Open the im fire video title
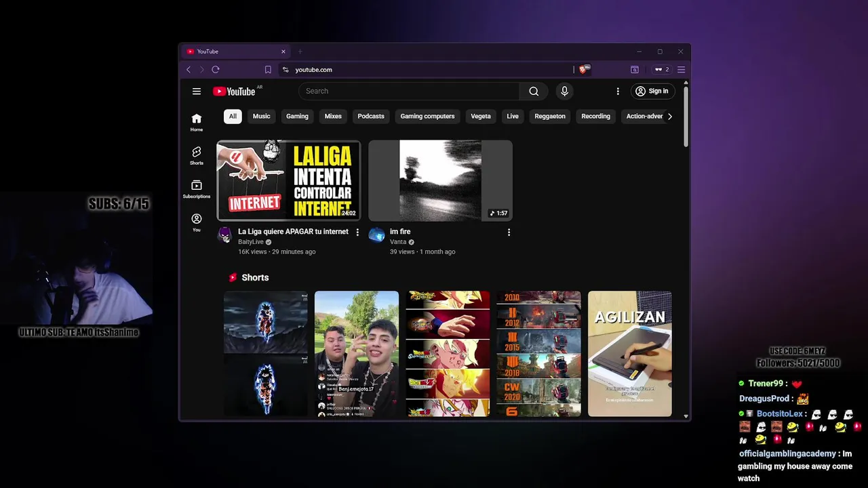This screenshot has width=868, height=488. point(400,232)
